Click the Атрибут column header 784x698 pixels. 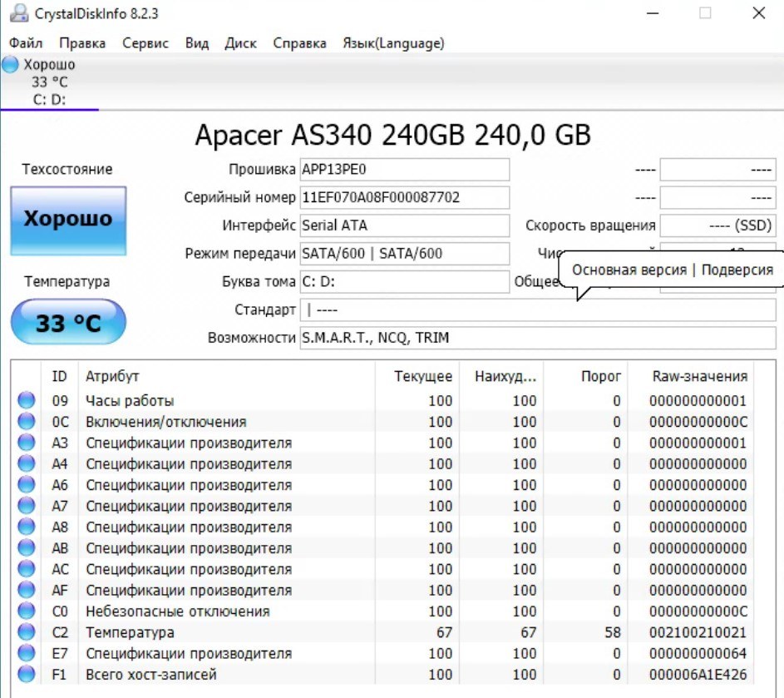(x=113, y=376)
